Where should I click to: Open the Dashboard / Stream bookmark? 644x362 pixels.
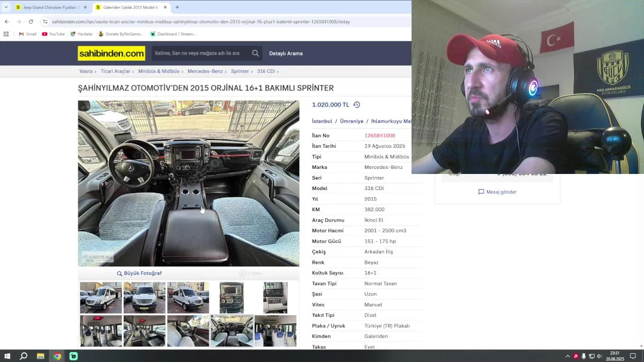(x=173, y=34)
